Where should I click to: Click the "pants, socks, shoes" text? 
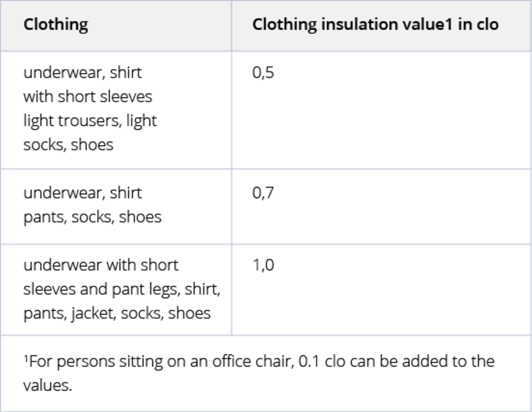tap(92, 217)
